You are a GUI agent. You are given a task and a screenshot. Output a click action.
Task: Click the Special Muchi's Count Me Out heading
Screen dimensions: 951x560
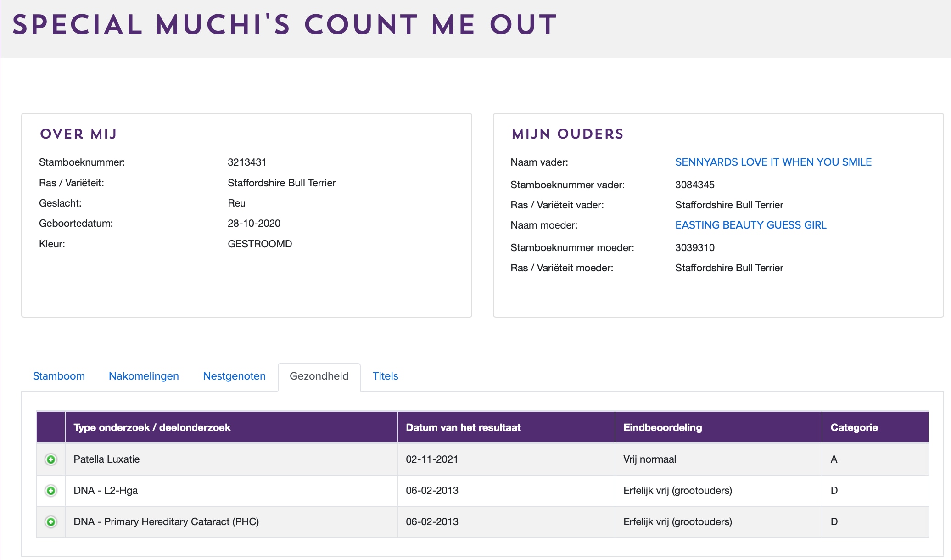click(285, 25)
